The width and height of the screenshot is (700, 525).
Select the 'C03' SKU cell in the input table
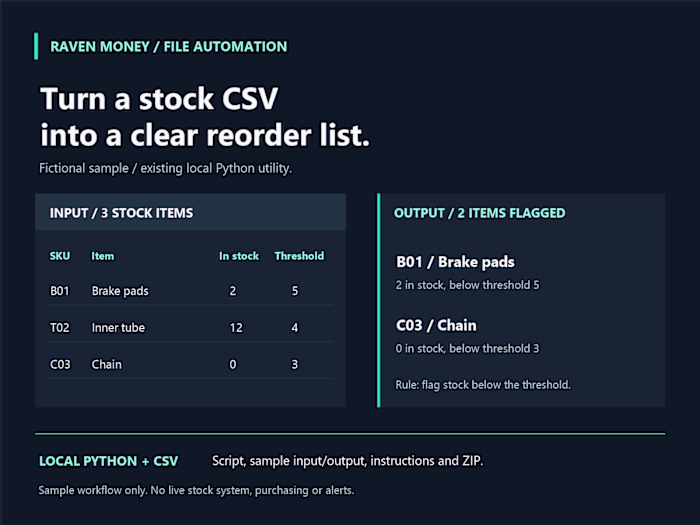60,364
